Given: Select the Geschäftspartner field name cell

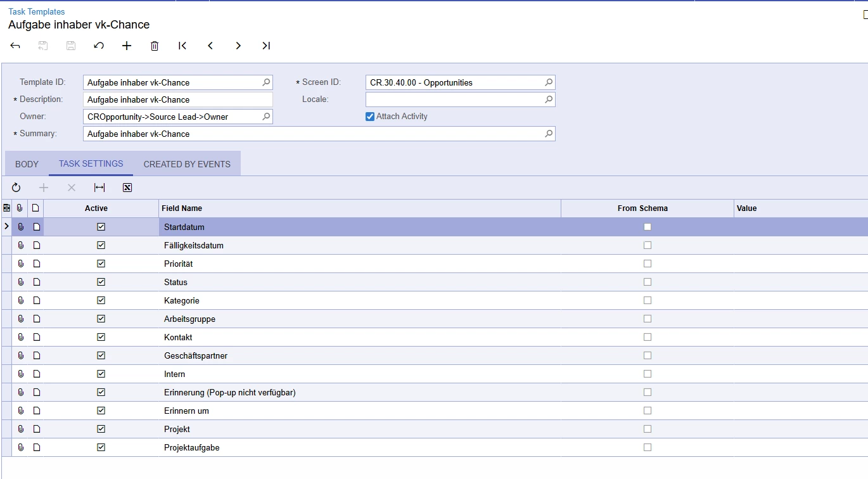Looking at the screenshot, I should 360,355.
